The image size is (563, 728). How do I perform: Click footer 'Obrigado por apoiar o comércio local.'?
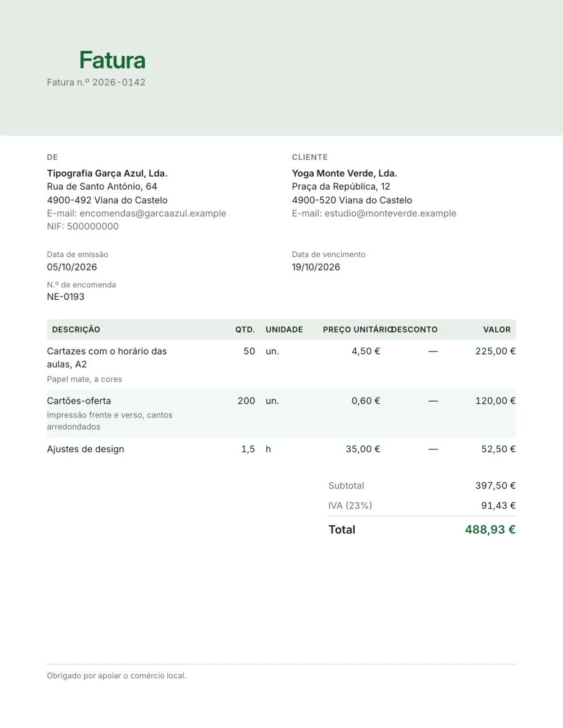pyautogui.click(x=117, y=676)
